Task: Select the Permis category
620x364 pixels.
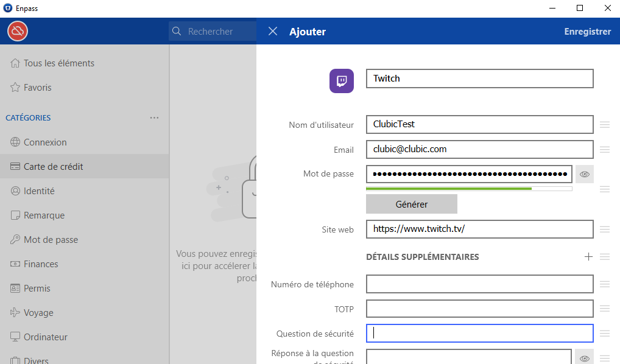Action: (85, 289)
